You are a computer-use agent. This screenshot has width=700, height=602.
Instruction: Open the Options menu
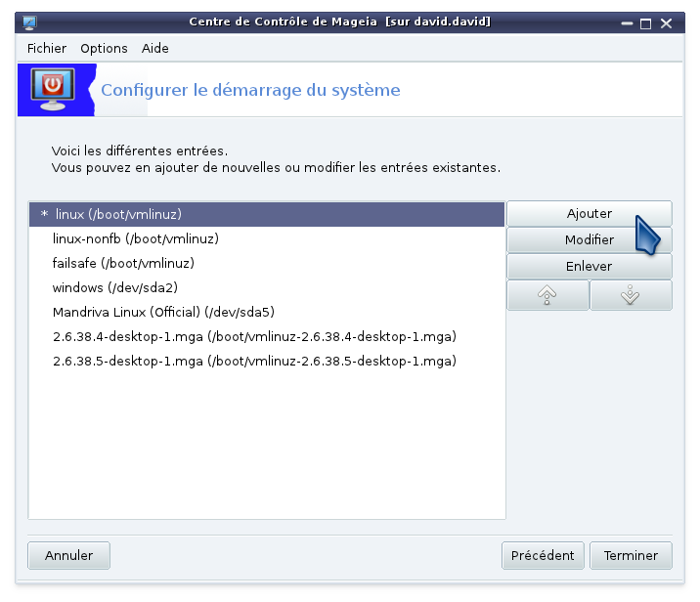(104, 48)
